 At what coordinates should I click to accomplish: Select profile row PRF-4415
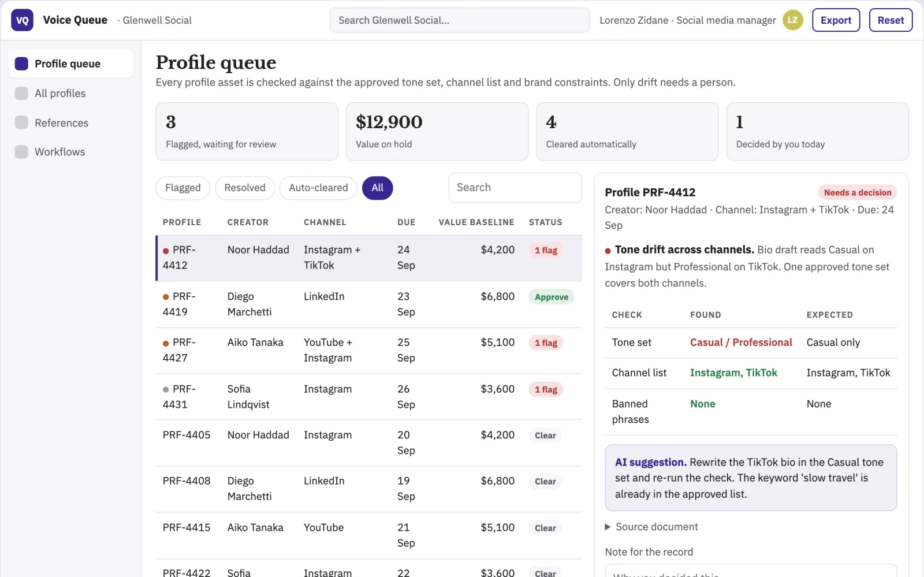click(368, 535)
